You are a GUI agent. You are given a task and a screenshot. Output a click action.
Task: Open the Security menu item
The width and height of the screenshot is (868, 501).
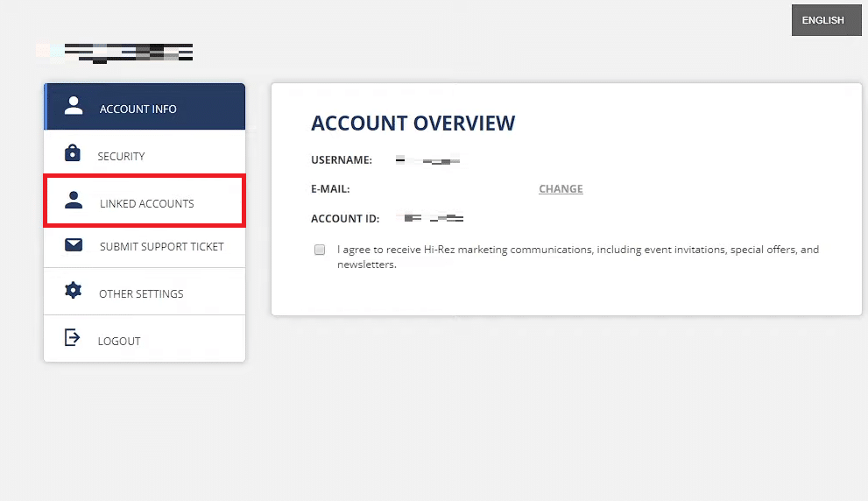(145, 152)
